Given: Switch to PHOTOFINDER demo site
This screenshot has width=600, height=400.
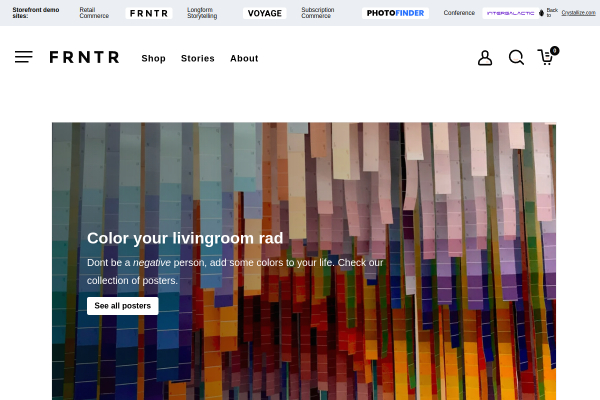Looking at the screenshot, I should (x=395, y=13).
